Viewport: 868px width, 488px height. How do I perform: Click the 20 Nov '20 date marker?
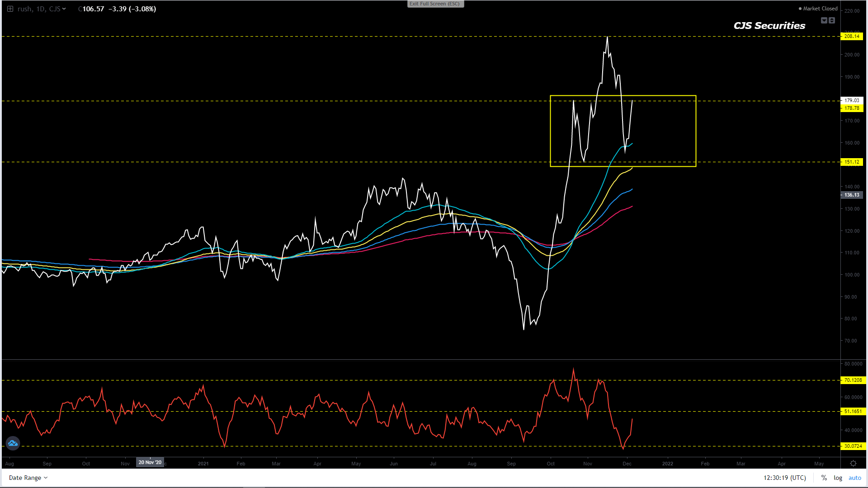click(x=150, y=462)
